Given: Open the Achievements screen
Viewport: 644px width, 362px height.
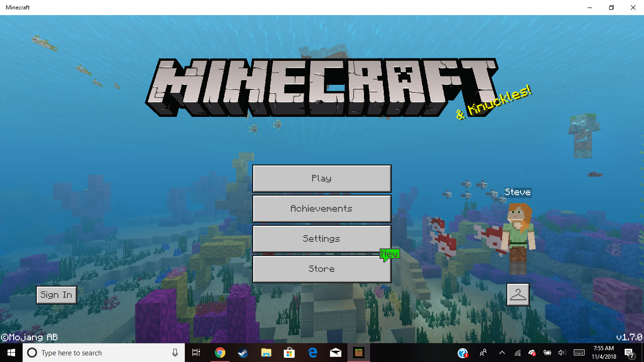Looking at the screenshot, I should (322, 209).
